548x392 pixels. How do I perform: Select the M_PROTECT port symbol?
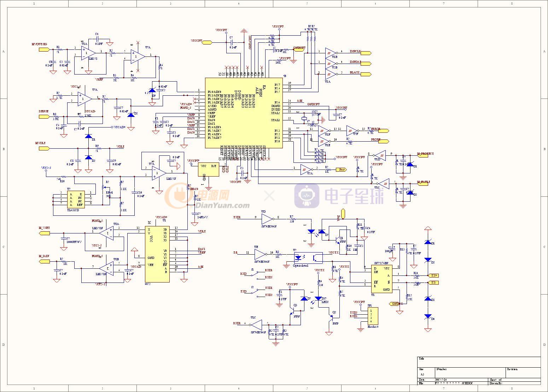[x=422, y=155]
